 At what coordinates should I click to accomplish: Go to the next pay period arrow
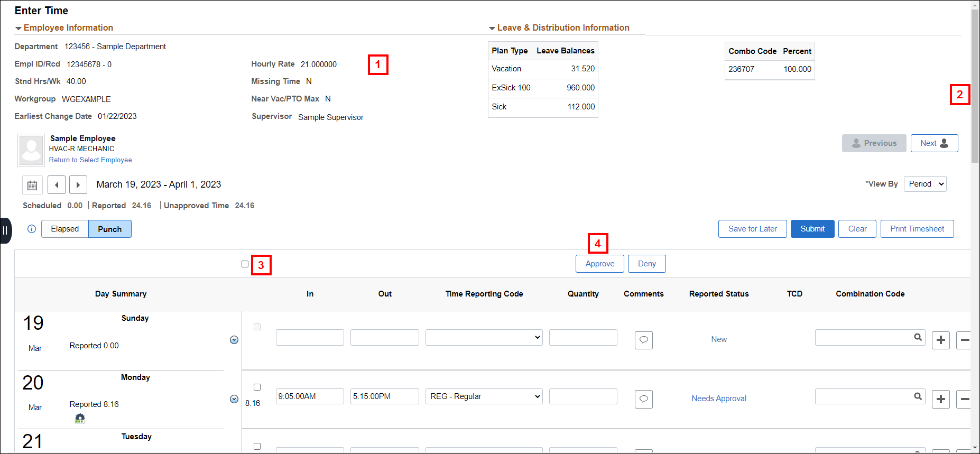pyautogui.click(x=78, y=185)
